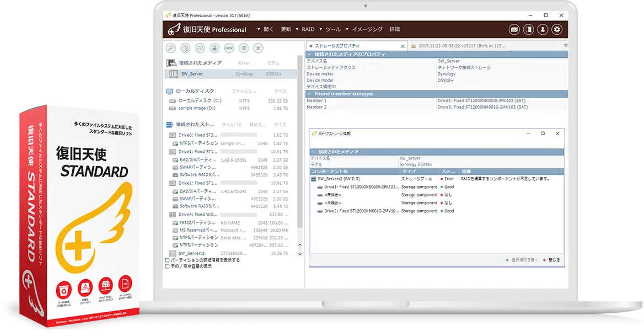The image size is (644, 336).
Task: Click the 詳細 menu item
Action: tap(394, 29)
